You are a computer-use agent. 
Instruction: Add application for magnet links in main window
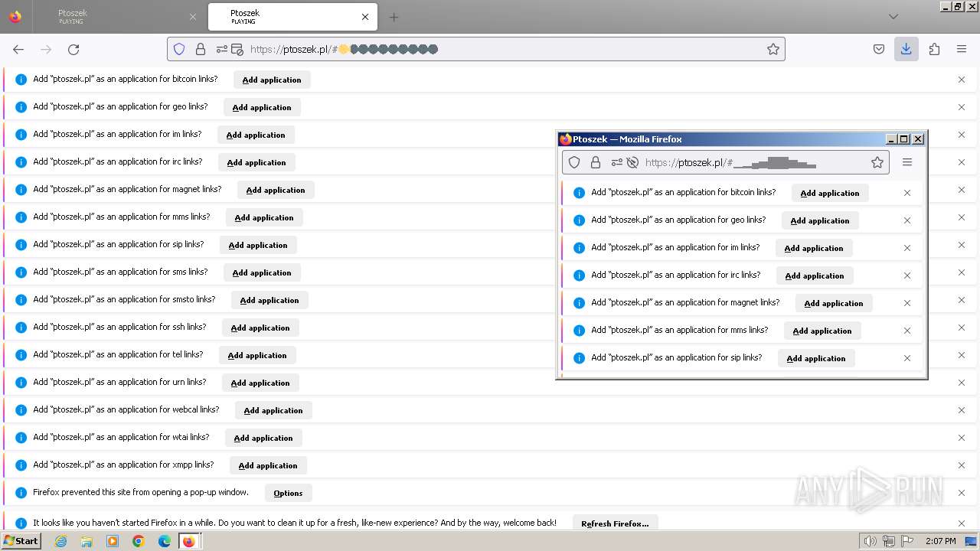click(x=276, y=190)
